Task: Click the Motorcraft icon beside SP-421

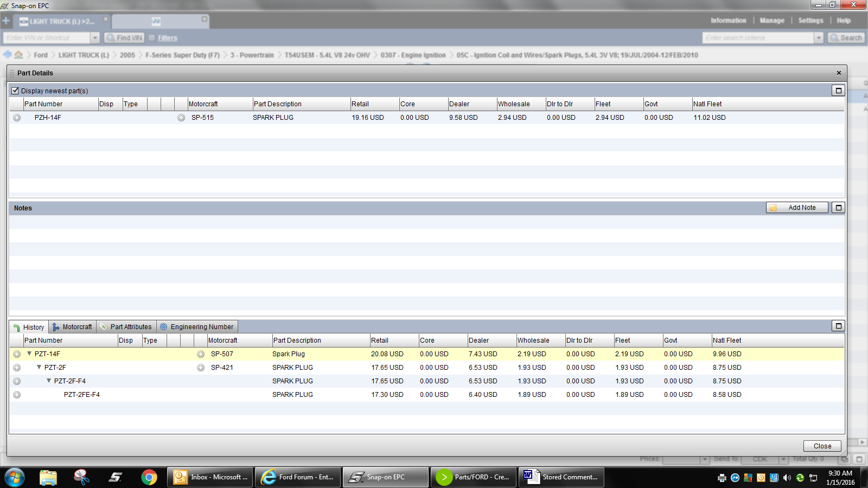Action: click(201, 368)
